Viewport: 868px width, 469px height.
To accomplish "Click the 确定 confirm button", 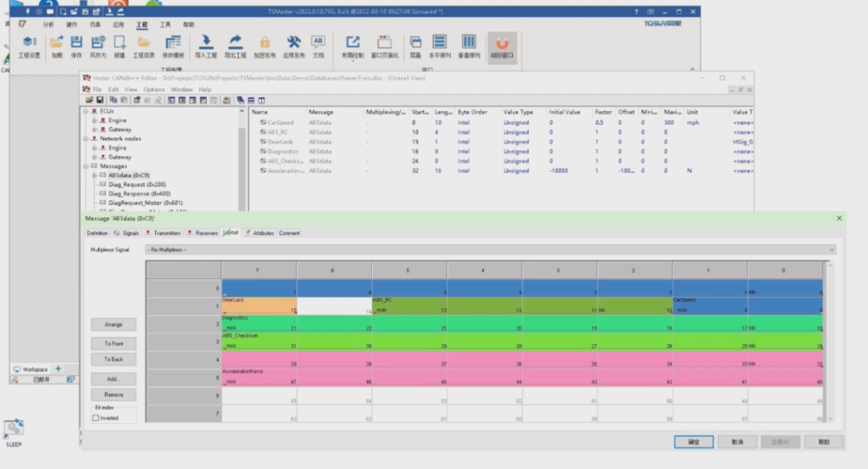I will tap(693, 442).
